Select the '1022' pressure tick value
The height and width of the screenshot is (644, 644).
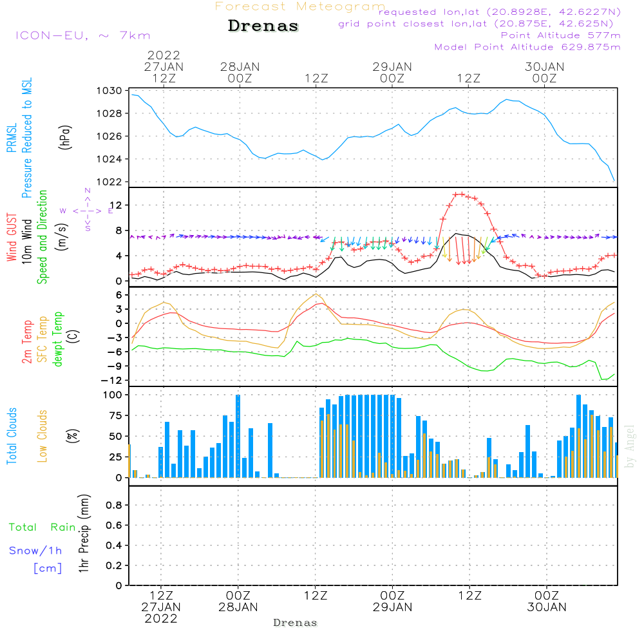(x=109, y=182)
